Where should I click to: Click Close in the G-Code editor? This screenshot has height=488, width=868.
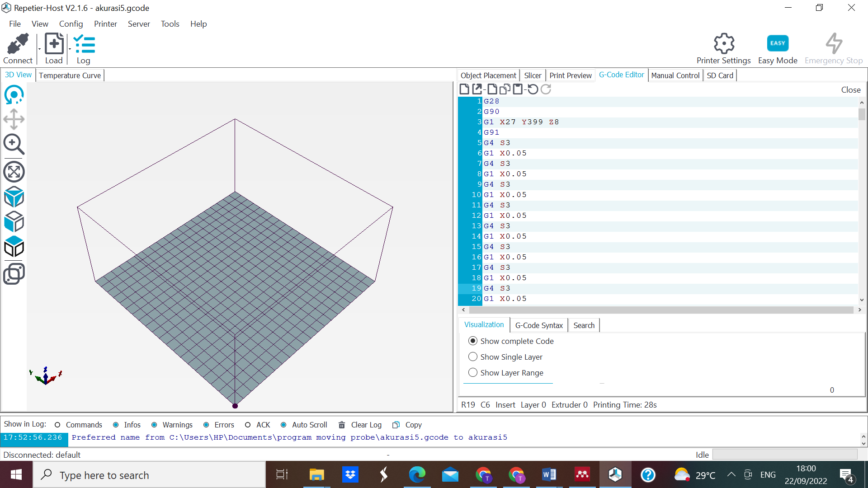coord(850,90)
